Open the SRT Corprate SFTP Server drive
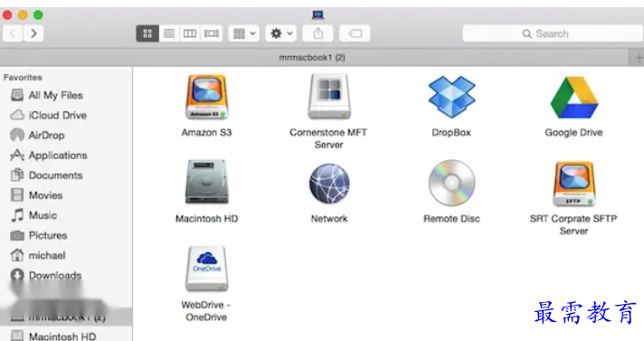 click(x=573, y=184)
